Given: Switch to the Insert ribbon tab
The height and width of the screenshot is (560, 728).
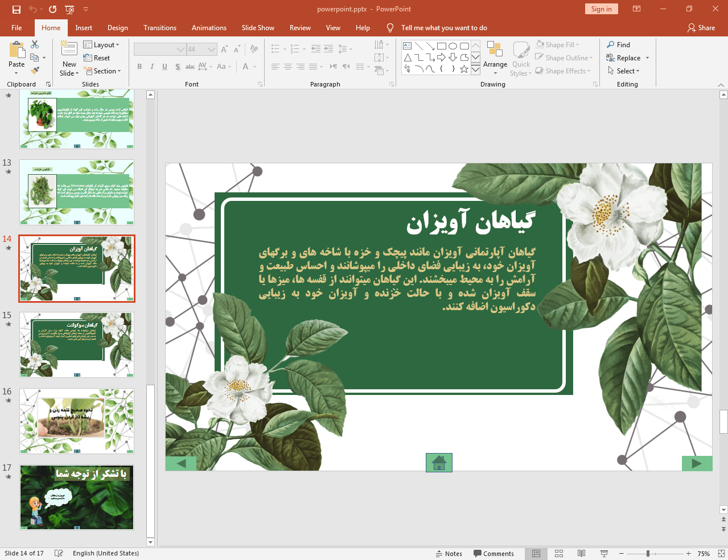Looking at the screenshot, I should [83, 27].
